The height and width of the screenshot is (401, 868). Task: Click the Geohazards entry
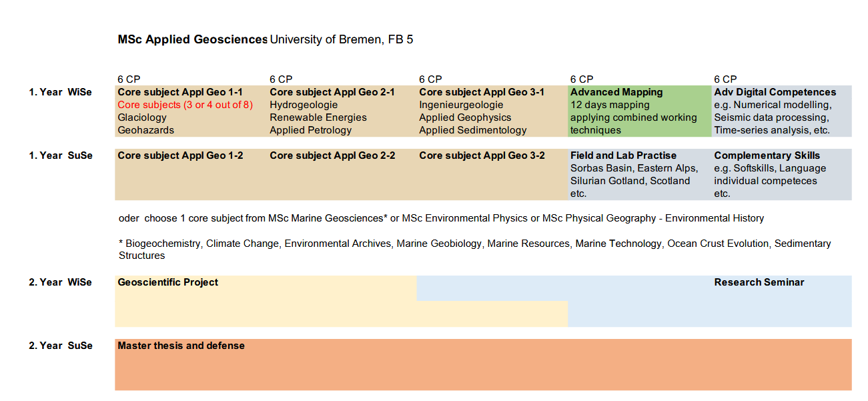click(145, 130)
